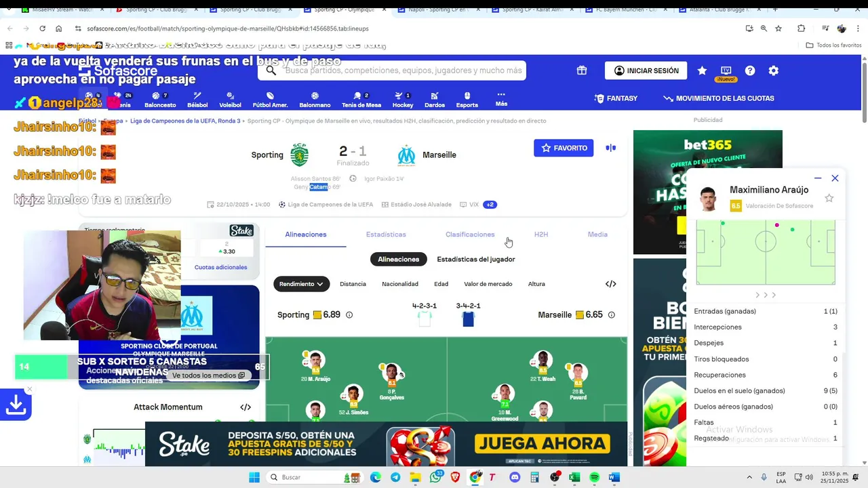The image size is (868, 488).
Task: Open the Media tab
Action: 597,235
